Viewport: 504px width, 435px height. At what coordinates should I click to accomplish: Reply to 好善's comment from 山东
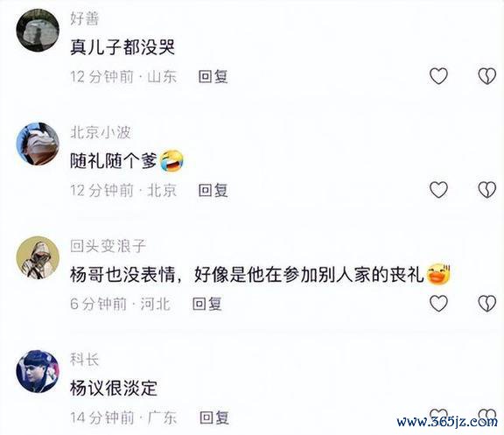(213, 77)
